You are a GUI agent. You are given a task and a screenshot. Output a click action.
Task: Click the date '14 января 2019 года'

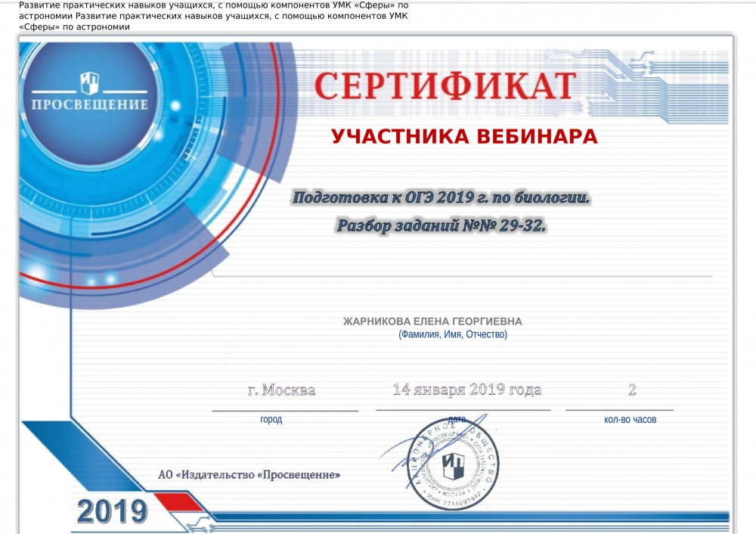click(466, 390)
